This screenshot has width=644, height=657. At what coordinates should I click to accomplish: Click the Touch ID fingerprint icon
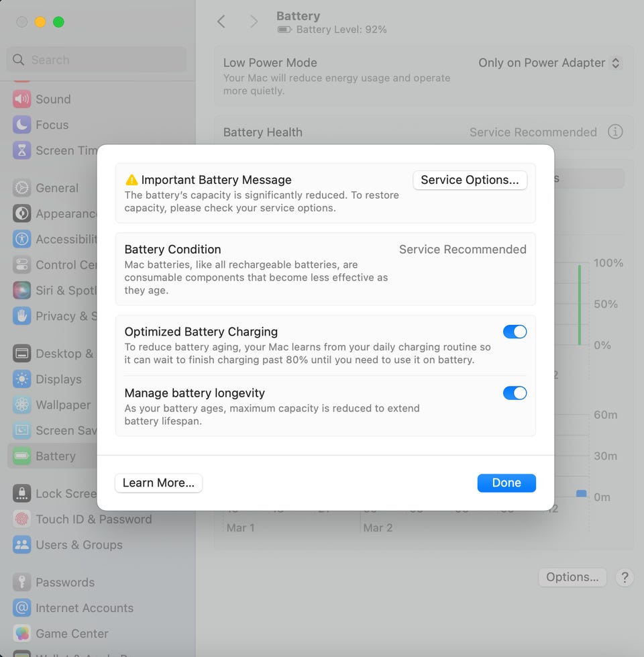click(21, 519)
